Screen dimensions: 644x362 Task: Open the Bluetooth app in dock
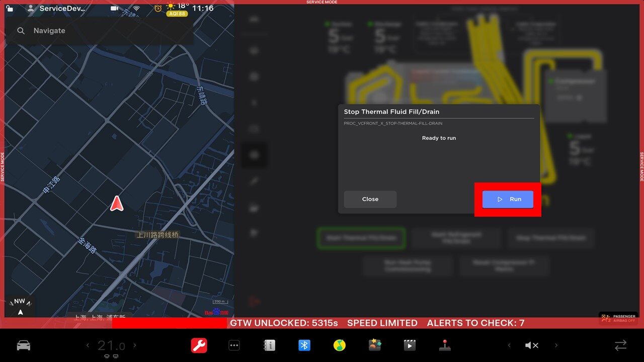coord(304,345)
